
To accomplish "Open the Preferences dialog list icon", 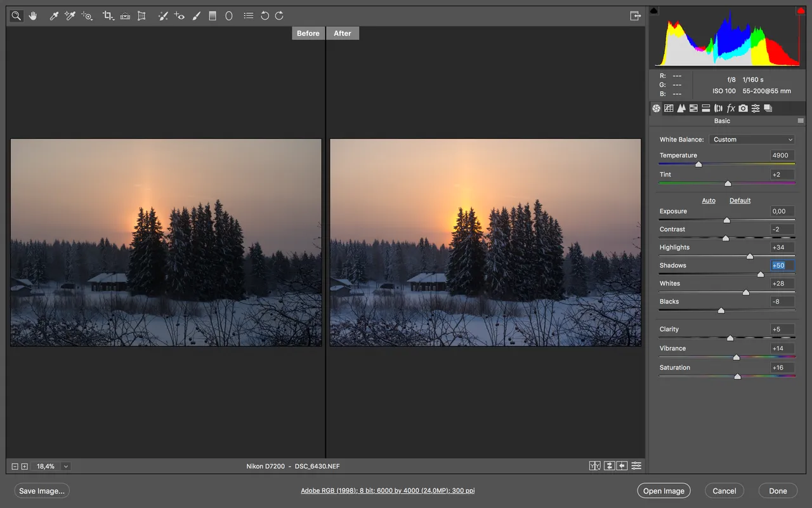I will (x=249, y=16).
